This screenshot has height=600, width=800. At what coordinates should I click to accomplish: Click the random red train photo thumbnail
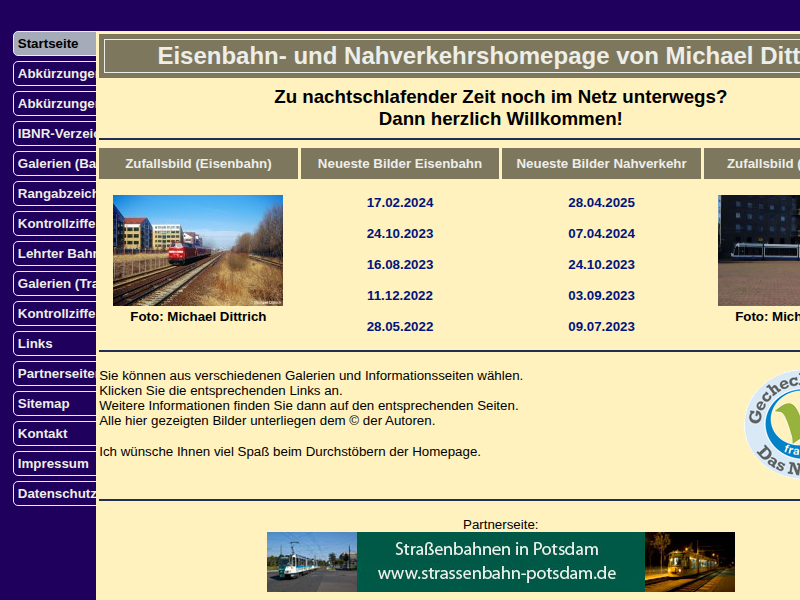click(198, 250)
